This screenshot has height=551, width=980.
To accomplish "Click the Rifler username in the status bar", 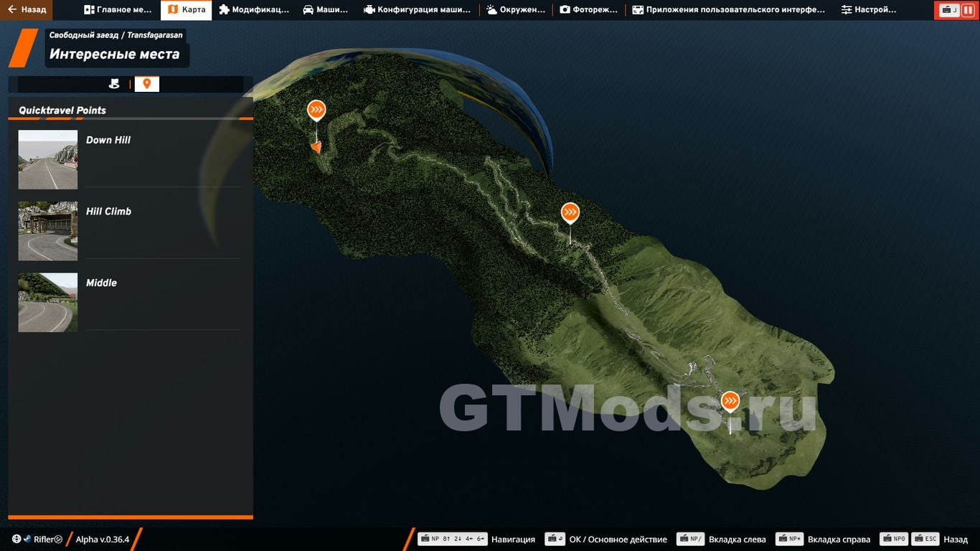I will click(45, 540).
